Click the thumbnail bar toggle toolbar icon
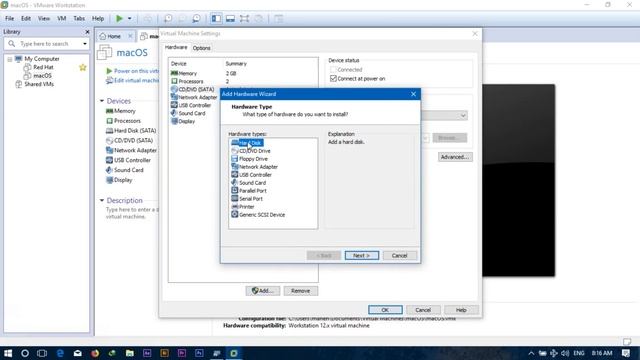640x360 pixels. [x=230, y=18]
